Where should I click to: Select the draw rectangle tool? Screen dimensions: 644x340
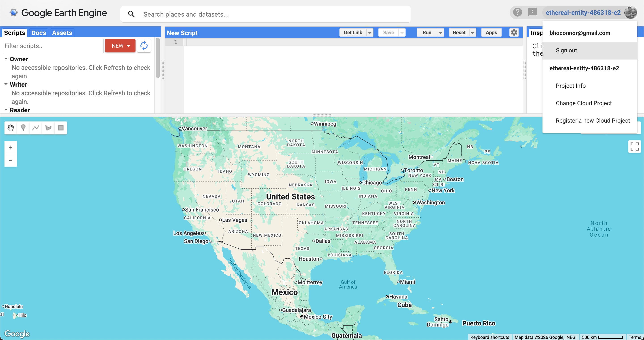pos(61,128)
